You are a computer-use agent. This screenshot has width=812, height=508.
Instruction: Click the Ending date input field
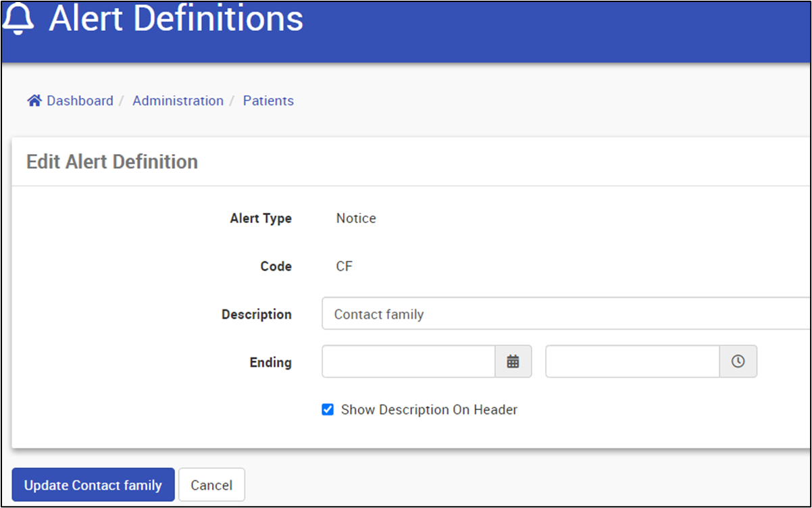coord(409,361)
